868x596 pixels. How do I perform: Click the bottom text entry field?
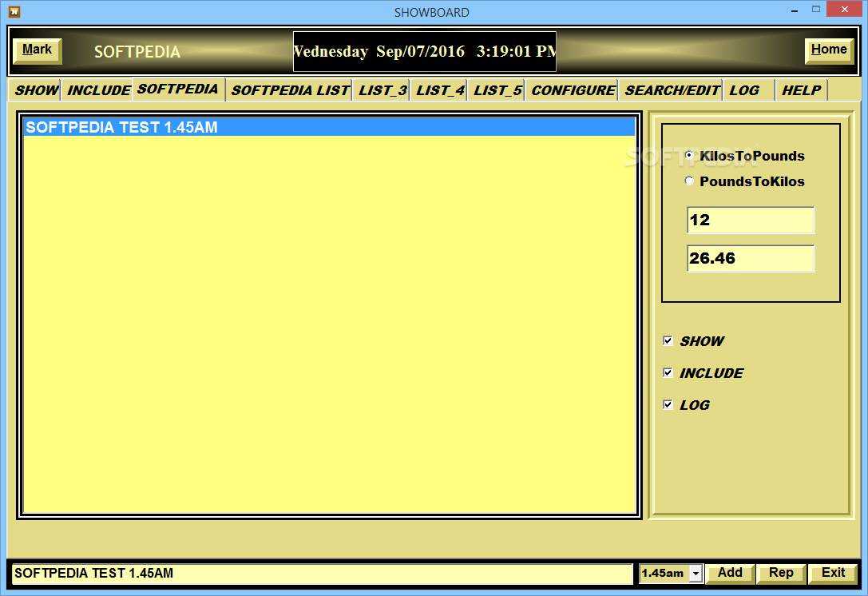[x=322, y=574]
